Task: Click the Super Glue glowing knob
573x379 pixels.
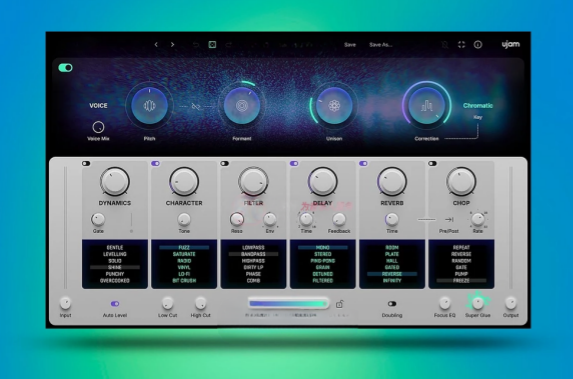Action: (478, 303)
